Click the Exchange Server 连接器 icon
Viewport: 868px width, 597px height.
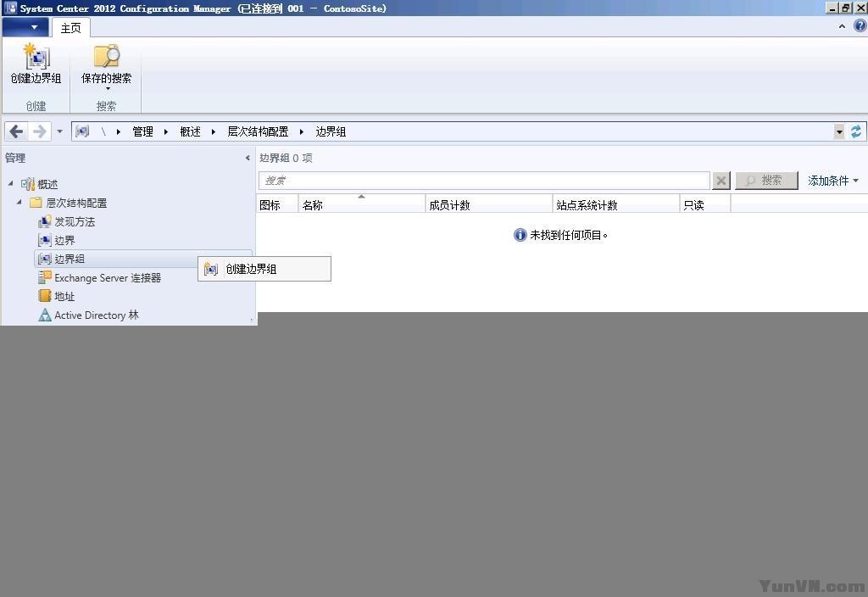click(45, 277)
